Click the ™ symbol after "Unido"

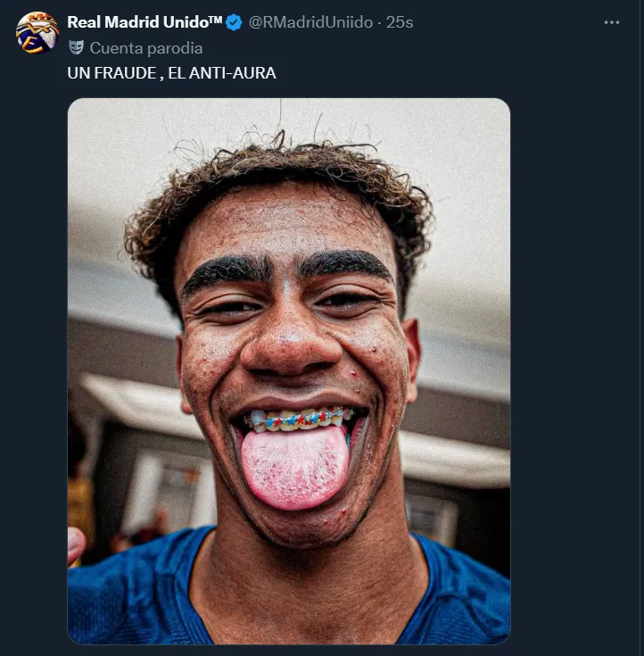(x=215, y=21)
